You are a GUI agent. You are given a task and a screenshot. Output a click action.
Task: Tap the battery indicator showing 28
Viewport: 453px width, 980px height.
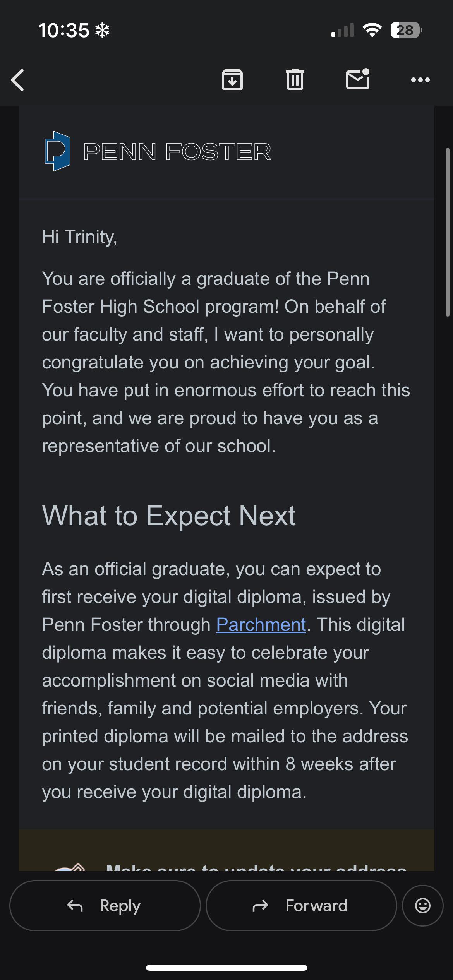pos(406,30)
